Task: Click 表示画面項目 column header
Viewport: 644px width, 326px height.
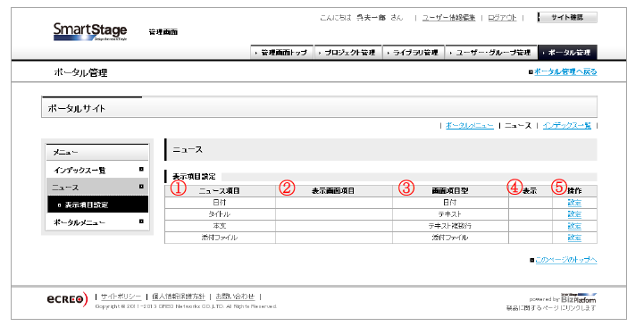Action: point(333,191)
